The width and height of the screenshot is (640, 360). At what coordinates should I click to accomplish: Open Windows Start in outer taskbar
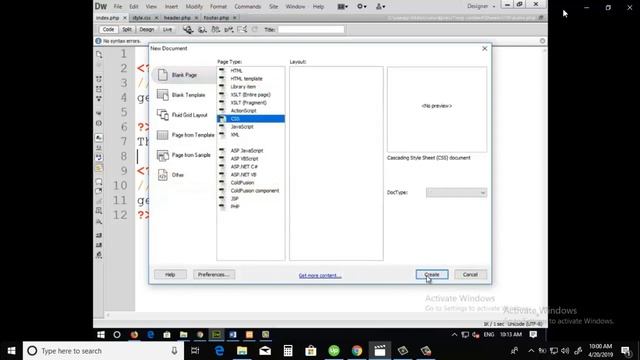[x=11, y=351]
